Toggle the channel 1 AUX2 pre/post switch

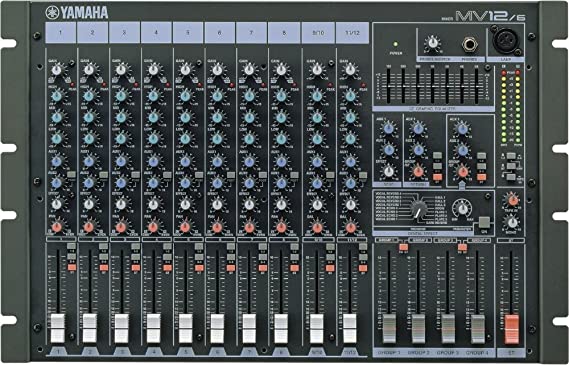[71, 175]
